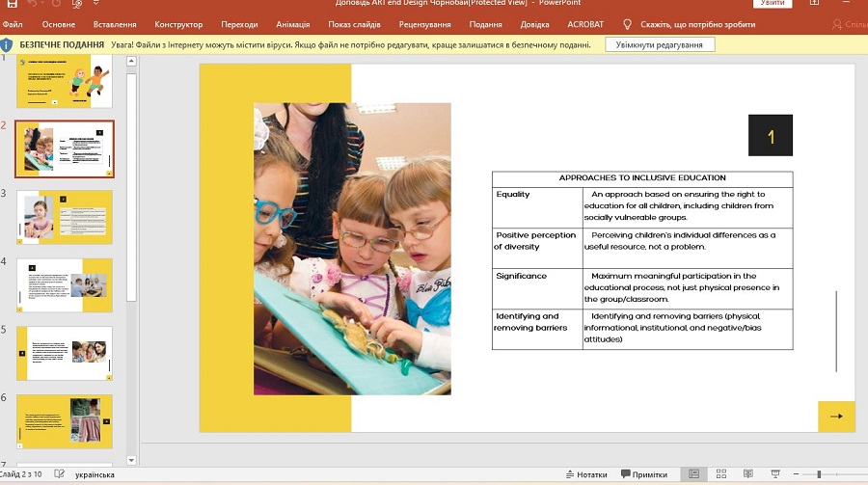Click the Save icon in quick access toolbar
This screenshot has height=485, width=868.
[12, 3]
